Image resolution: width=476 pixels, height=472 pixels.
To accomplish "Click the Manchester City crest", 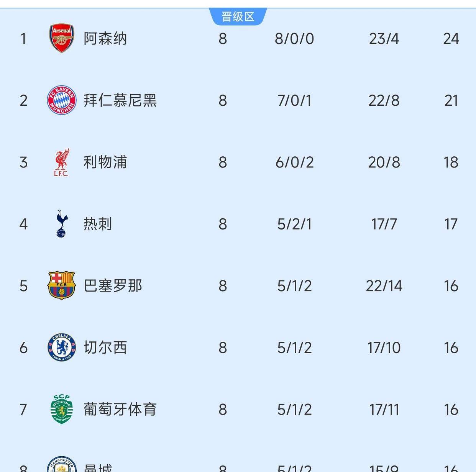I will point(61,467).
